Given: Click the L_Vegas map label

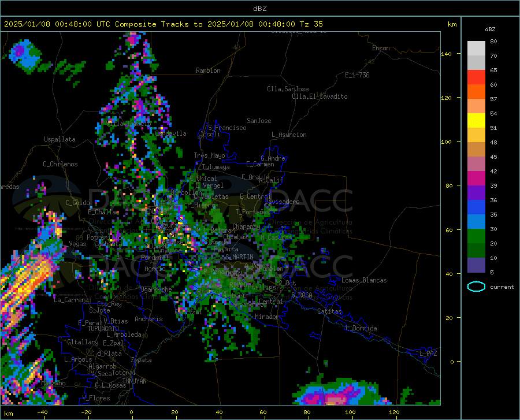Looking at the screenshot, I should (x=74, y=244).
